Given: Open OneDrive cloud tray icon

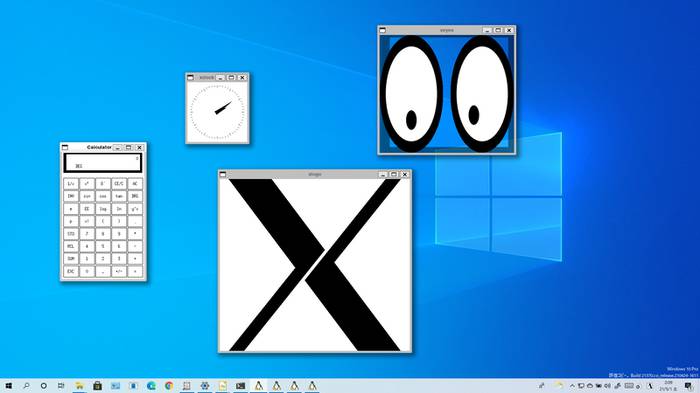Looking at the screenshot, I should point(590,386).
